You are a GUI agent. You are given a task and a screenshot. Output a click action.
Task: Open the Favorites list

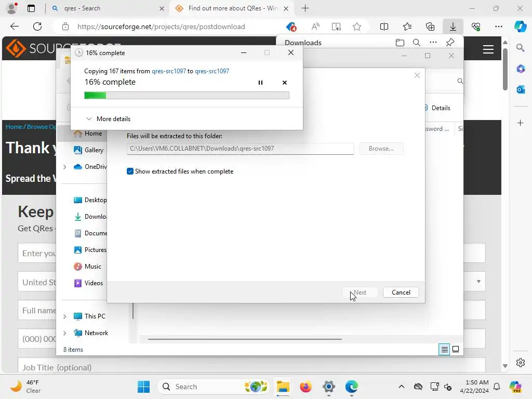point(407,26)
